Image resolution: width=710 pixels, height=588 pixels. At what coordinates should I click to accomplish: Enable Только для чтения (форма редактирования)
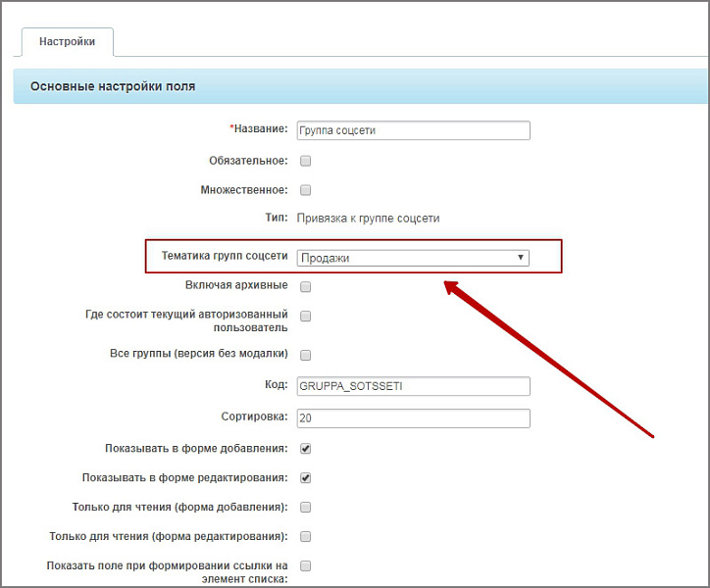pos(306,536)
